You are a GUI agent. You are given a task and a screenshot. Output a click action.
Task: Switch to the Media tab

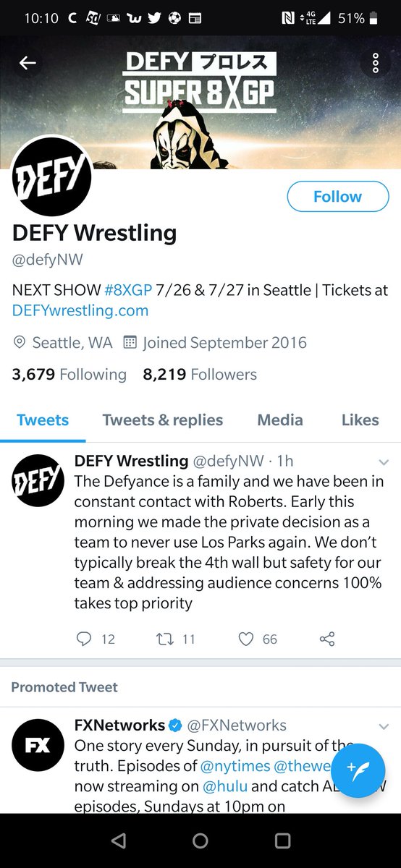[280, 420]
